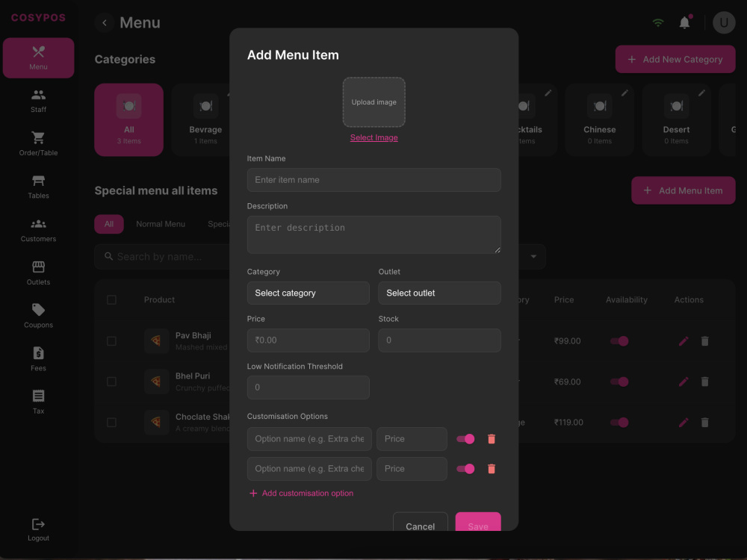Open the Tables sidebar icon

point(38,181)
